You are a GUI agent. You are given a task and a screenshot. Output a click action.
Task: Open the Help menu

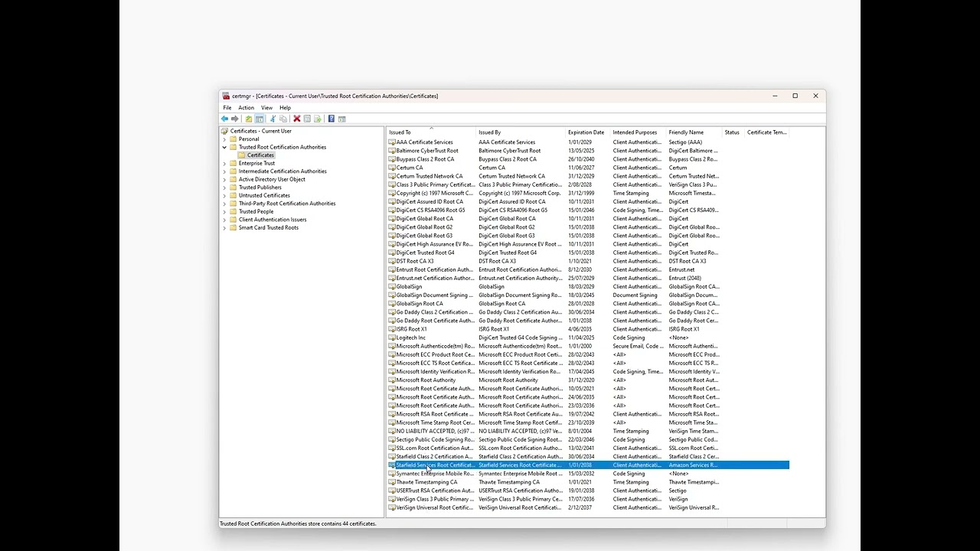(x=285, y=108)
